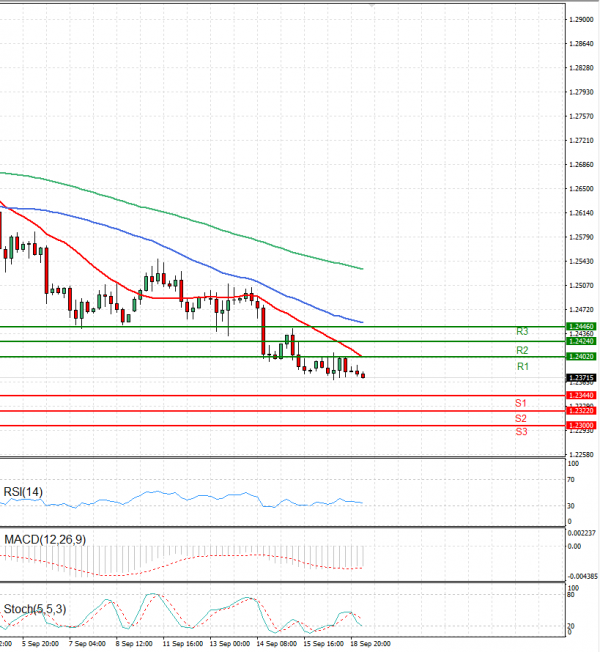Image resolution: width=600 pixels, height=652 pixels.
Task: Select the S3 support label
Action: (x=521, y=432)
